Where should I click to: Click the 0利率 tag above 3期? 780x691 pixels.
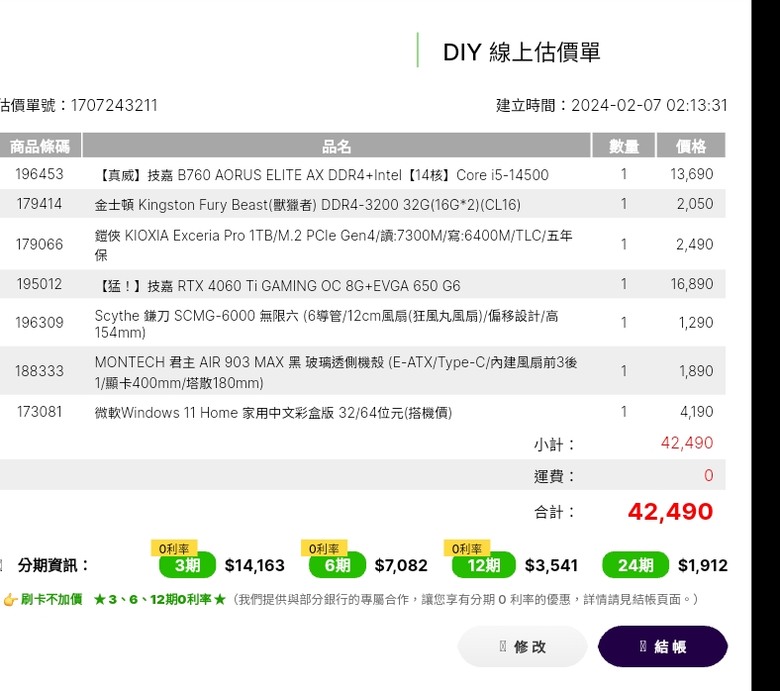coord(174,548)
